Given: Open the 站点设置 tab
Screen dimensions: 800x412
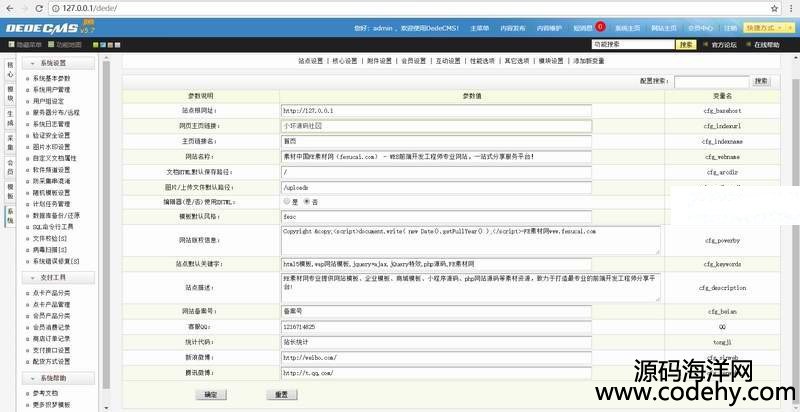Looking at the screenshot, I should coord(311,61).
